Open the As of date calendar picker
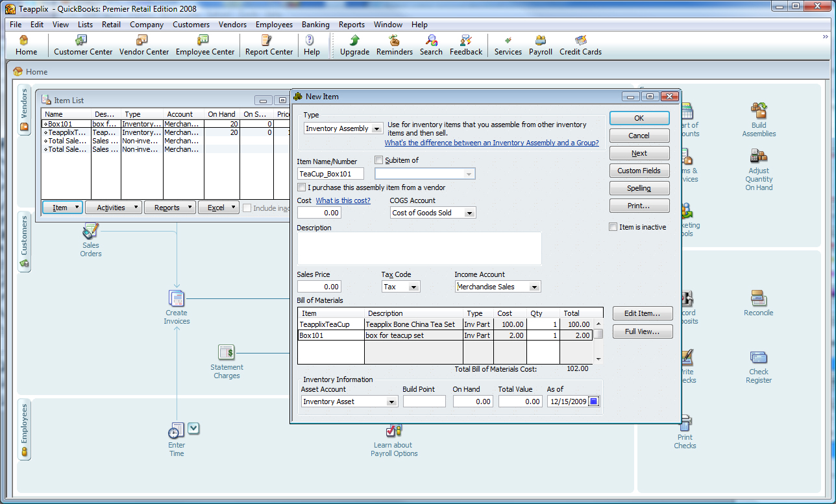836x504 pixels. click(593, 402)
